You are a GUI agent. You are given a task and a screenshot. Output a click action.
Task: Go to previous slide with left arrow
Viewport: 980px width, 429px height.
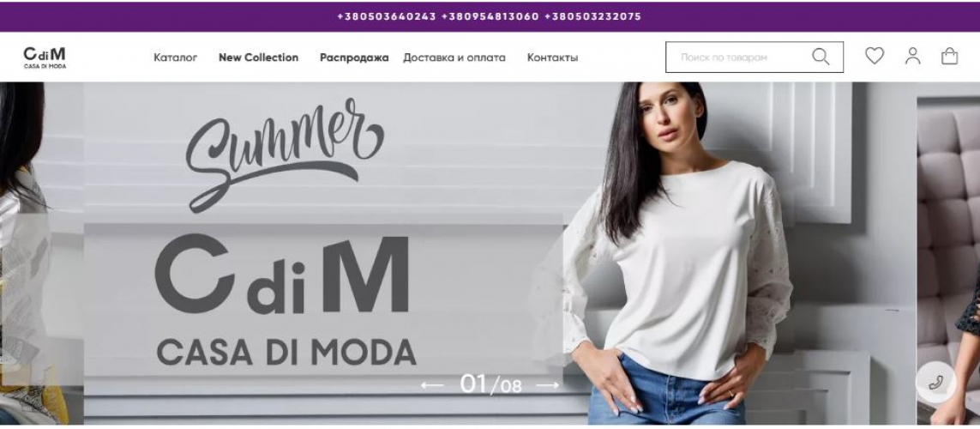432,385
